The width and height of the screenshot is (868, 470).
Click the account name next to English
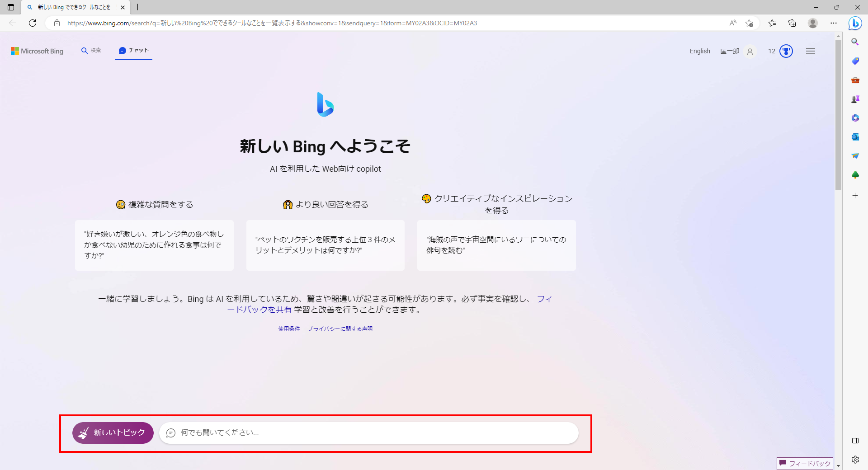tap(730, 51)
